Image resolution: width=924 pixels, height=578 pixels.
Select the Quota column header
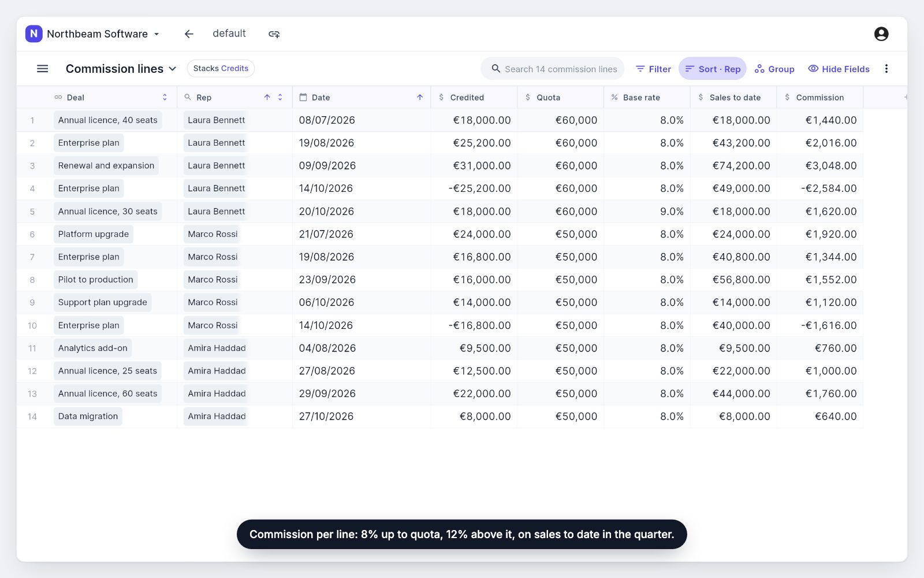560,97
